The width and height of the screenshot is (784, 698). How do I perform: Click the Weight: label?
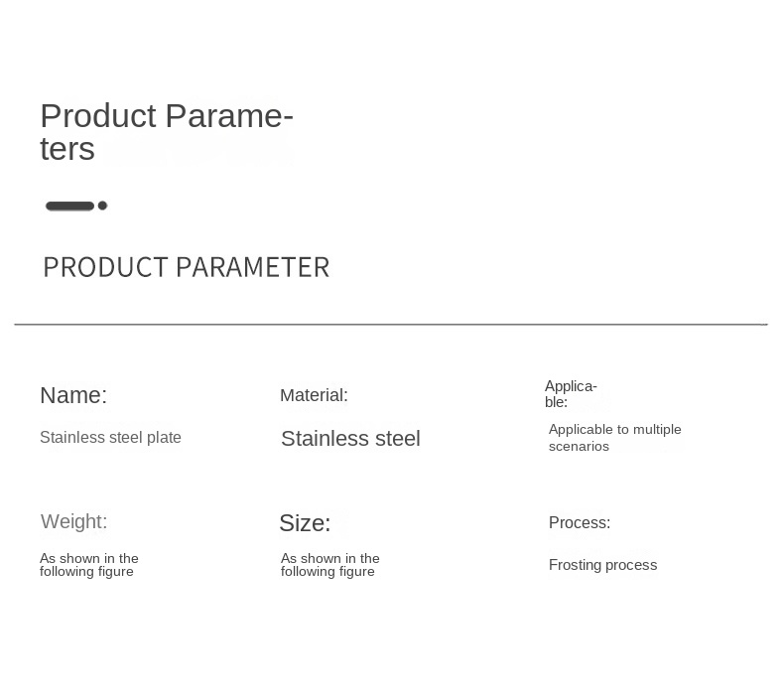tap(74, 521)
